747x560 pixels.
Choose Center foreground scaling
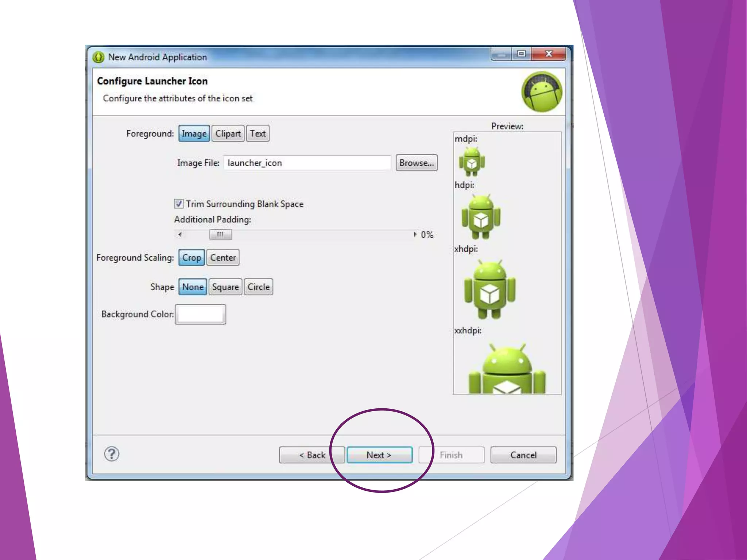[223, 258]
